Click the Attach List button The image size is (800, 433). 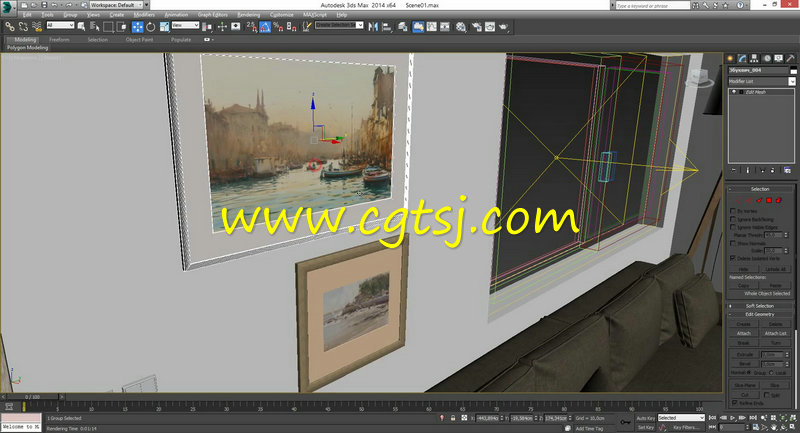pyautogui.click(x=776, y=333)
